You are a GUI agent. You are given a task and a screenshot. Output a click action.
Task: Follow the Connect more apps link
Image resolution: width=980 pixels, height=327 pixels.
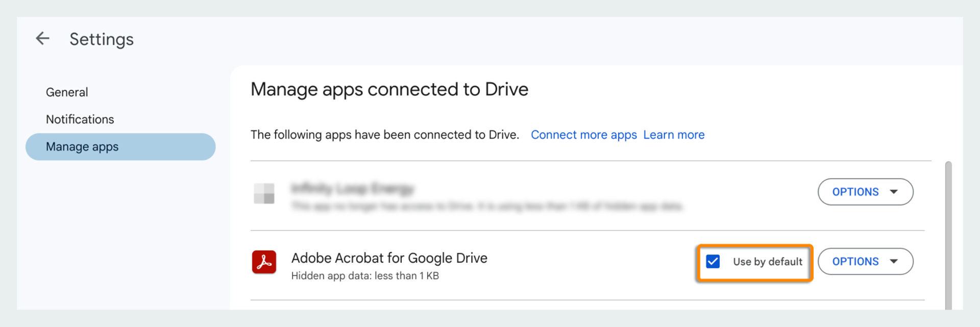[x=584, y=135]
